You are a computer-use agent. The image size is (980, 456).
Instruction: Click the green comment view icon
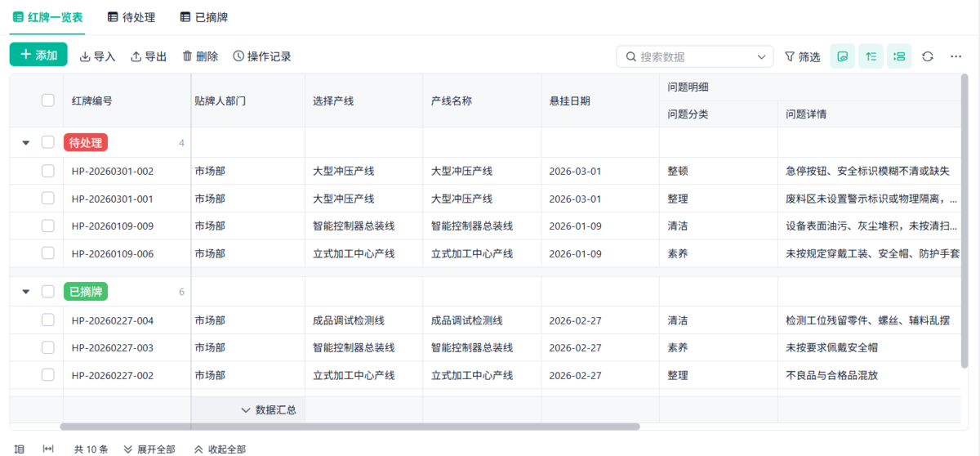[x=843, y=56]
